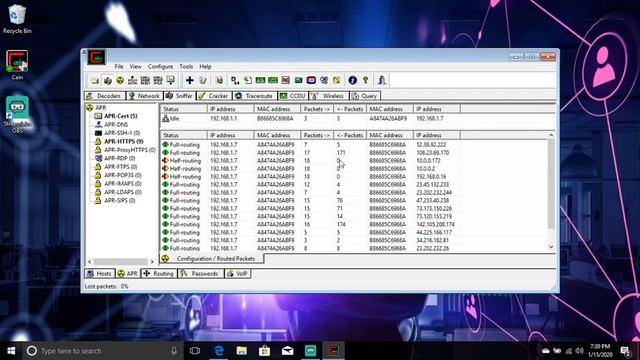Switch to the Wireless tab
Viewport: 640px width, 360px height.
click(x=329, y=96)
